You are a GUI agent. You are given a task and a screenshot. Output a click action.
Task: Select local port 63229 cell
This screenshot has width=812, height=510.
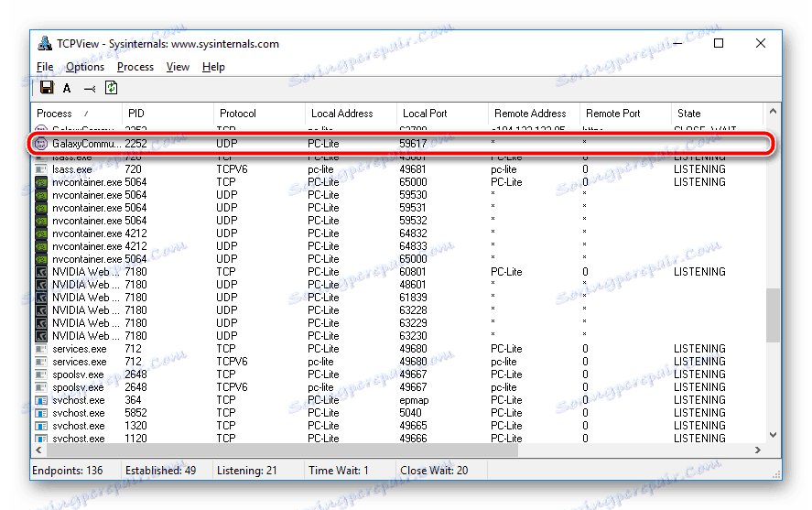[413, 323]
